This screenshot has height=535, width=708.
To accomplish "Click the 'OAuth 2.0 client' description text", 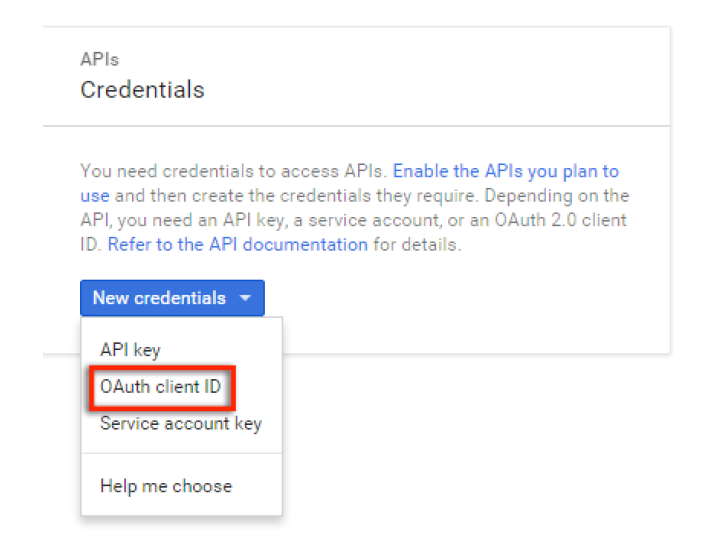I will tap(560, 220).
